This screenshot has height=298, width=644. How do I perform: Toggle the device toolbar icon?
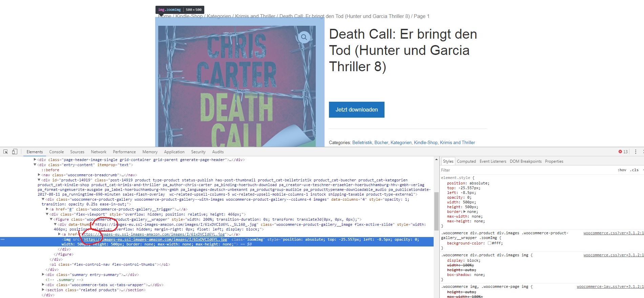pyautogui.click(x=15, y=152)
